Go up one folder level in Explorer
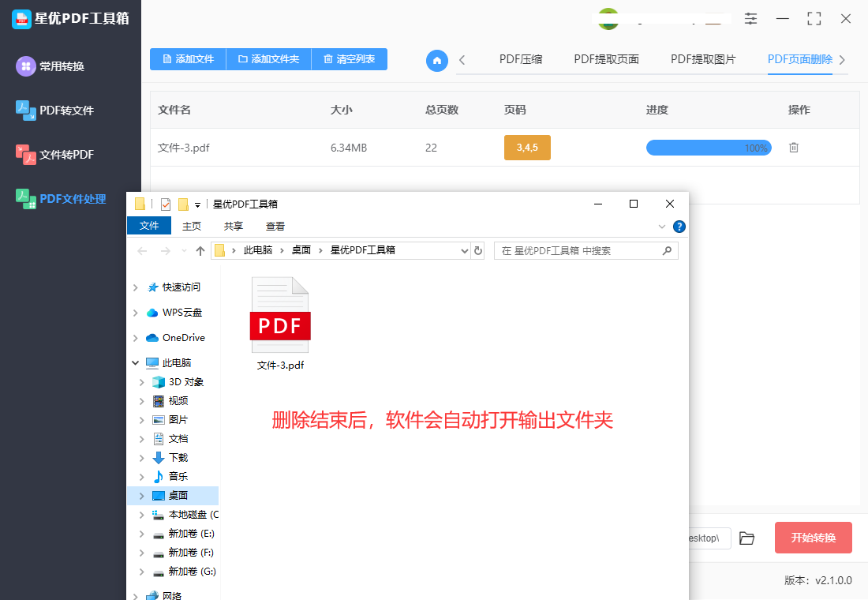 (200, 251)
